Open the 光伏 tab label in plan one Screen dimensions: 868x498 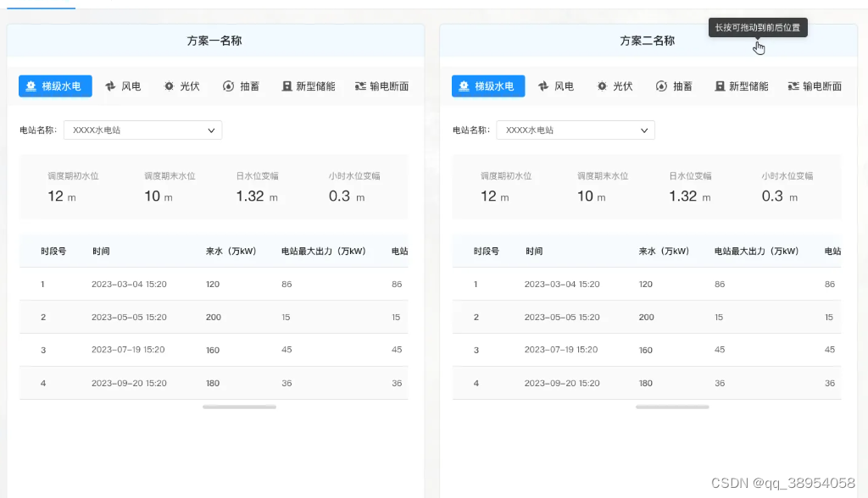click(190, 86)
